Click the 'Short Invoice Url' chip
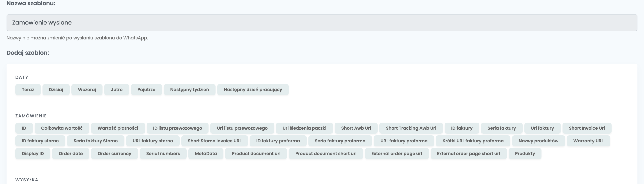644x184 pixels. point(587,128)
